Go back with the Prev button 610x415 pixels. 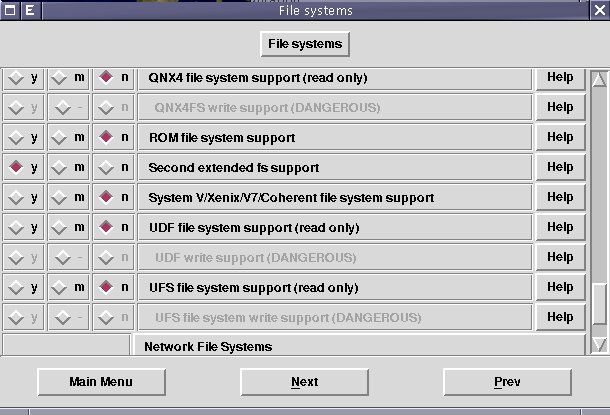click(x=507, y=382)
